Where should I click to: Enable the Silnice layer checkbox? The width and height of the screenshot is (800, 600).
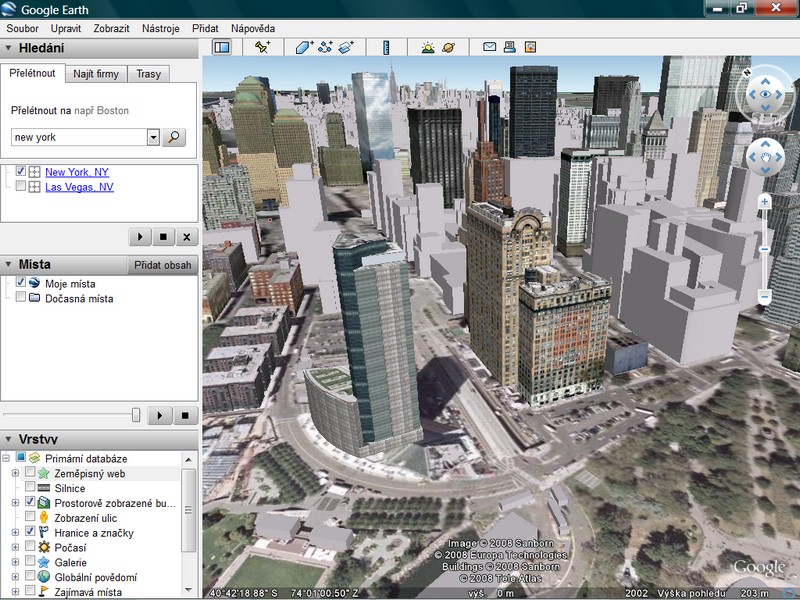click(x=30, y=487)
